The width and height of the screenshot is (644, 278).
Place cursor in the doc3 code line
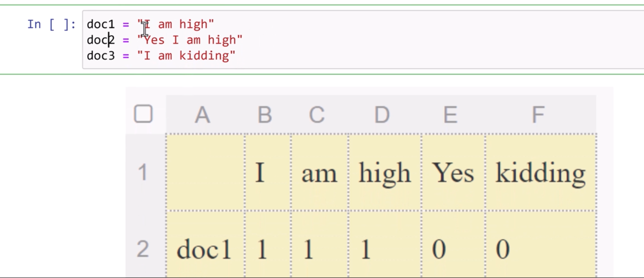point(161,56)
